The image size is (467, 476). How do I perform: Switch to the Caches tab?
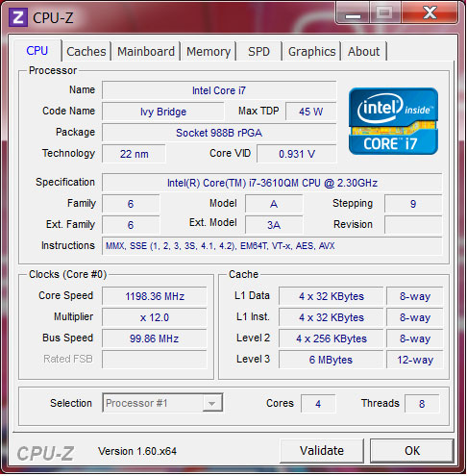(x=86, y=52)
